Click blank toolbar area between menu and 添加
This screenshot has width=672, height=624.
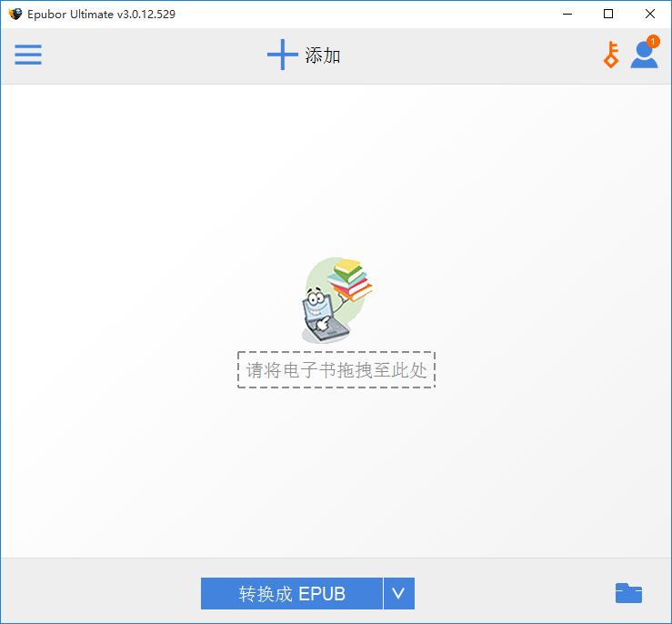(x=145, y=55)
